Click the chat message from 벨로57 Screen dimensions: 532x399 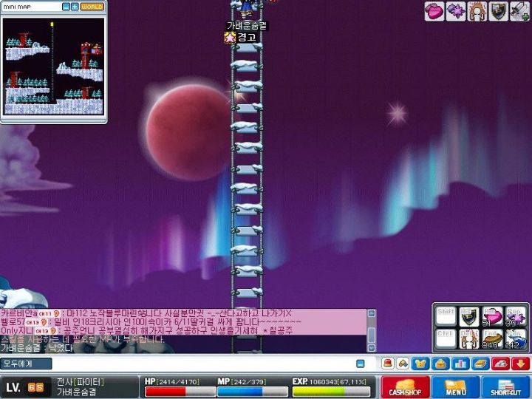coord(151,321)
